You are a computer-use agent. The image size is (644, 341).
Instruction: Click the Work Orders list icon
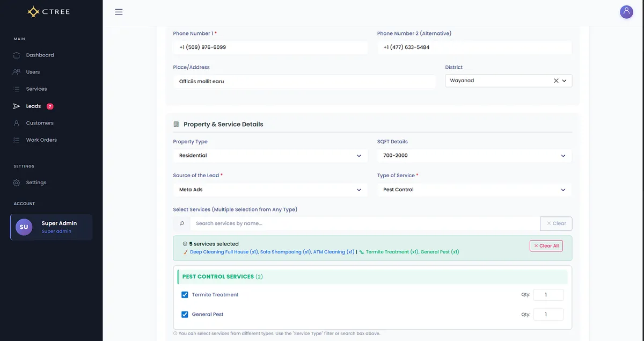(x=17, y=140)
